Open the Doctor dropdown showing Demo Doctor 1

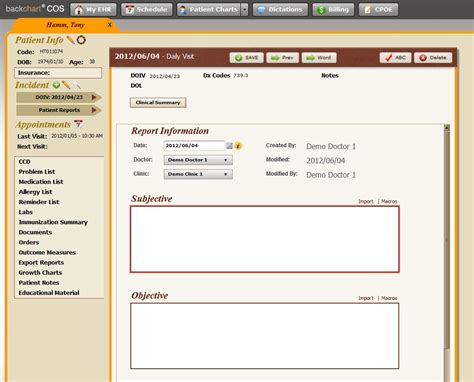point(198,160)
